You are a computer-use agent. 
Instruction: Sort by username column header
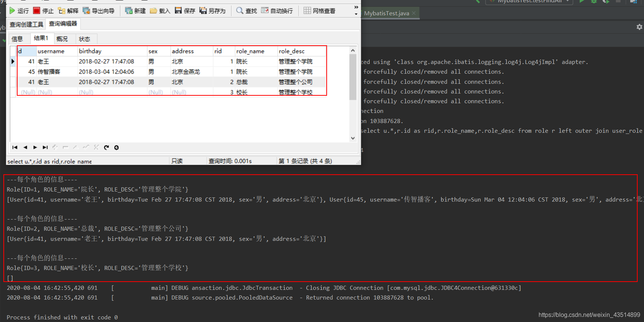tap(57, 51)
